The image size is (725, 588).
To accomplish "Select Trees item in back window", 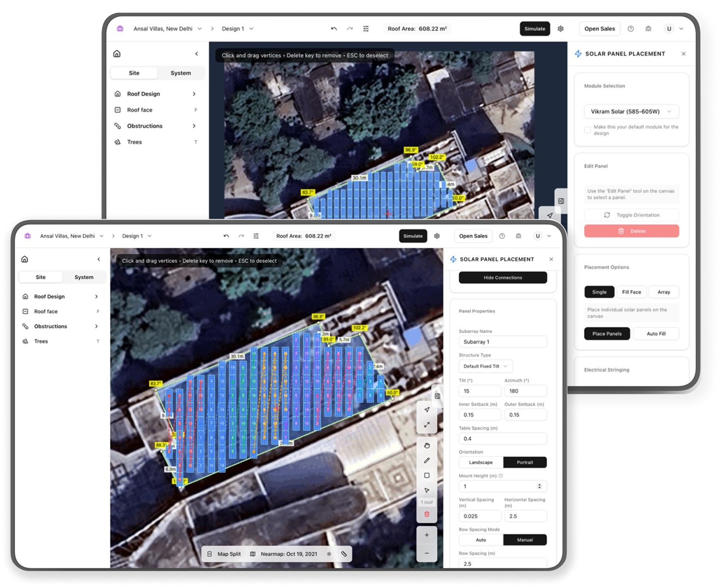I will [156, 142].
